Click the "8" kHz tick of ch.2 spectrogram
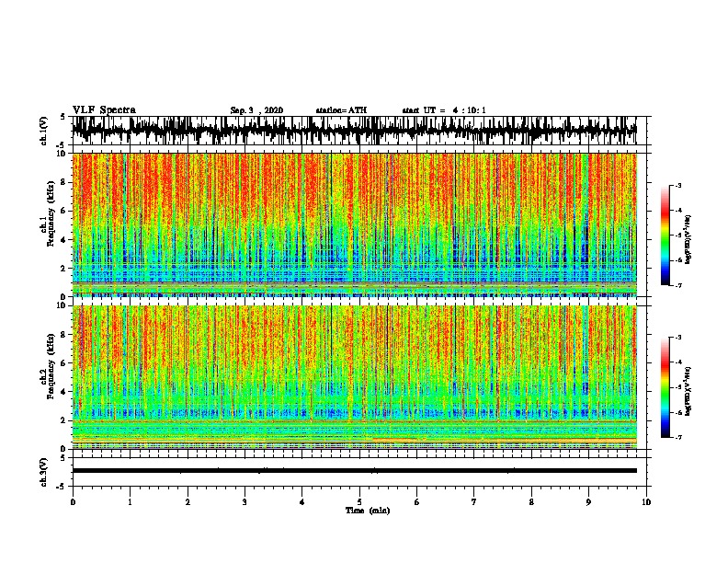This screenshot has width=728, height=563. tap(64, 335)
